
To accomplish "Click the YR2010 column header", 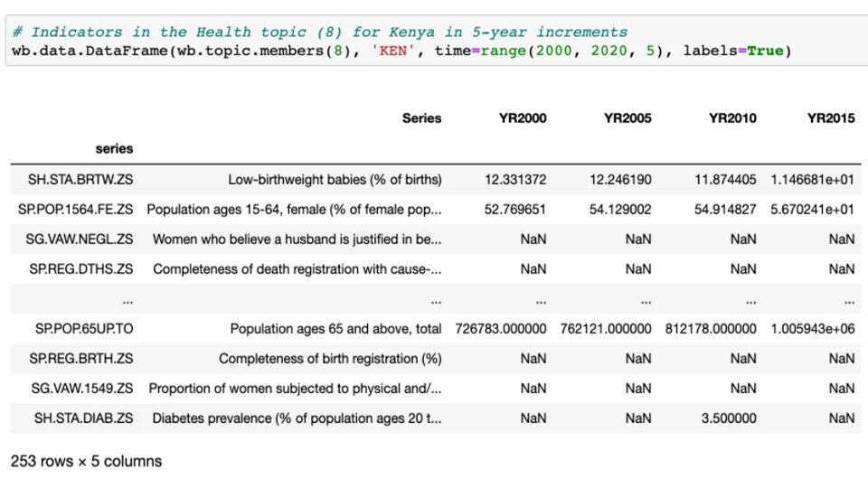I will point(732,118).
